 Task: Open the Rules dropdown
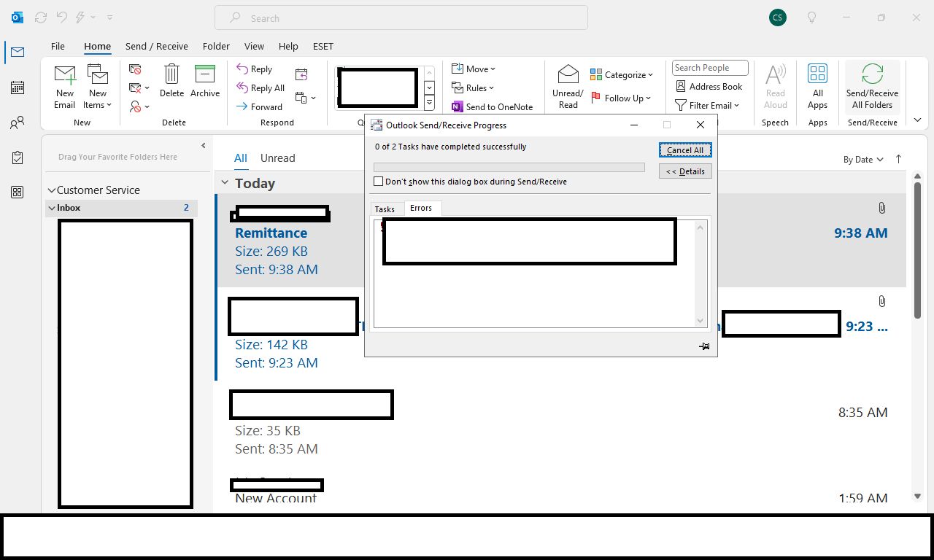(473, 88)
